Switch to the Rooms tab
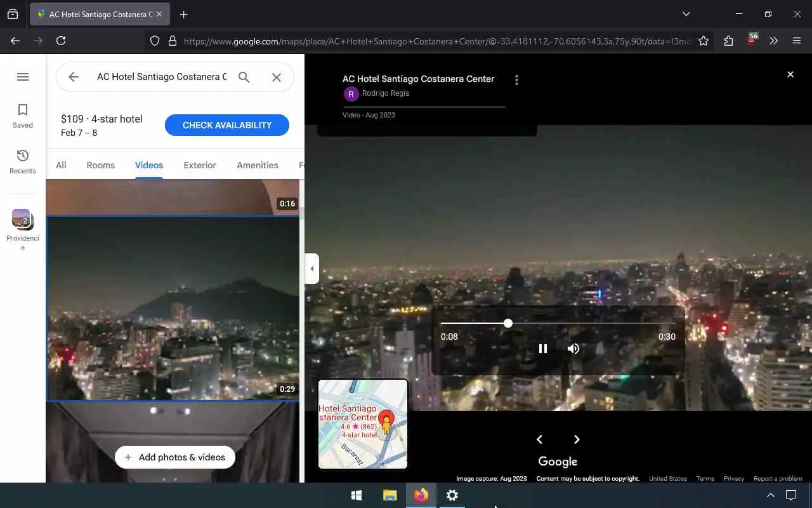 [101, 165]
